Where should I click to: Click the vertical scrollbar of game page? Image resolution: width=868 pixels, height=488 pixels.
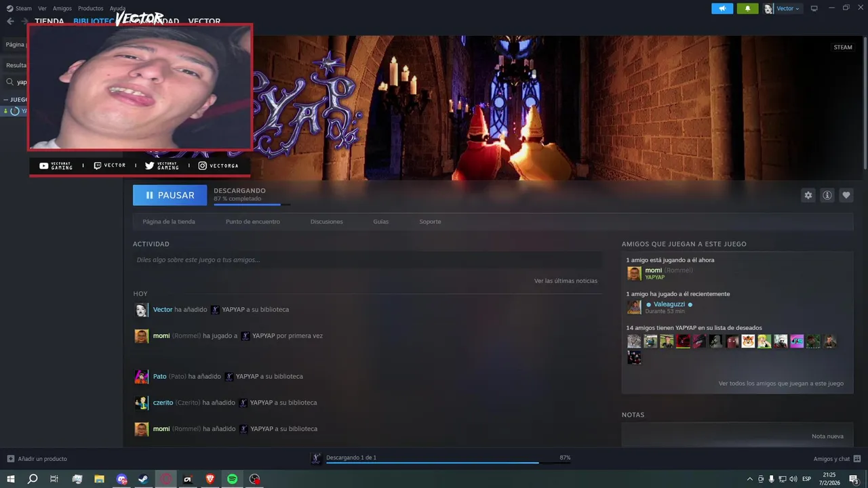(x=865, y=102)
